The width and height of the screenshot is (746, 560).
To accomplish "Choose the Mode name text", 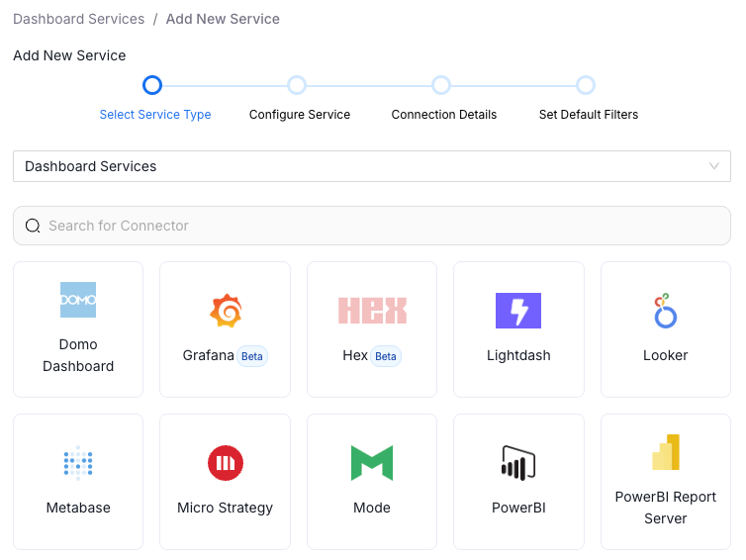I will point(372,508).
